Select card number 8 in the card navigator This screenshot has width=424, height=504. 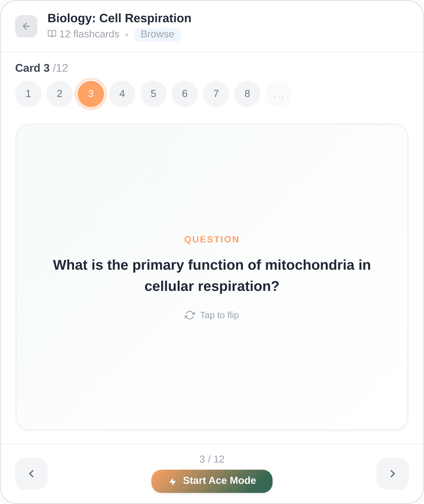tap(247, 94)
